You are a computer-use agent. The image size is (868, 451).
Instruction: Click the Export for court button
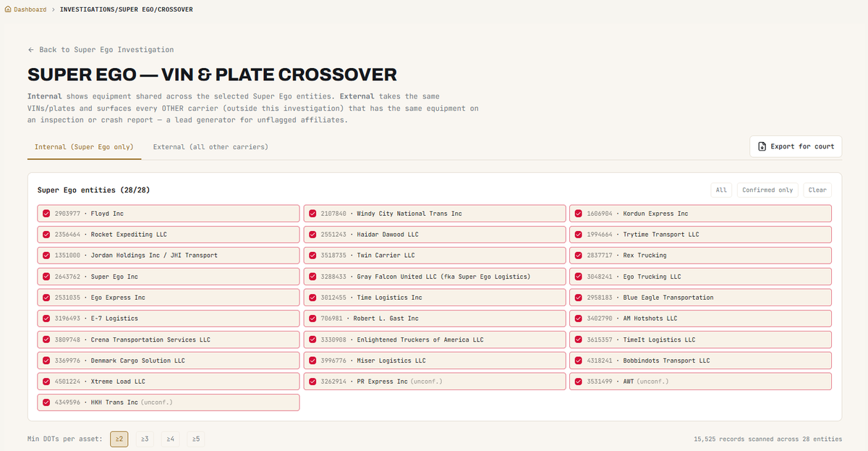796,146
